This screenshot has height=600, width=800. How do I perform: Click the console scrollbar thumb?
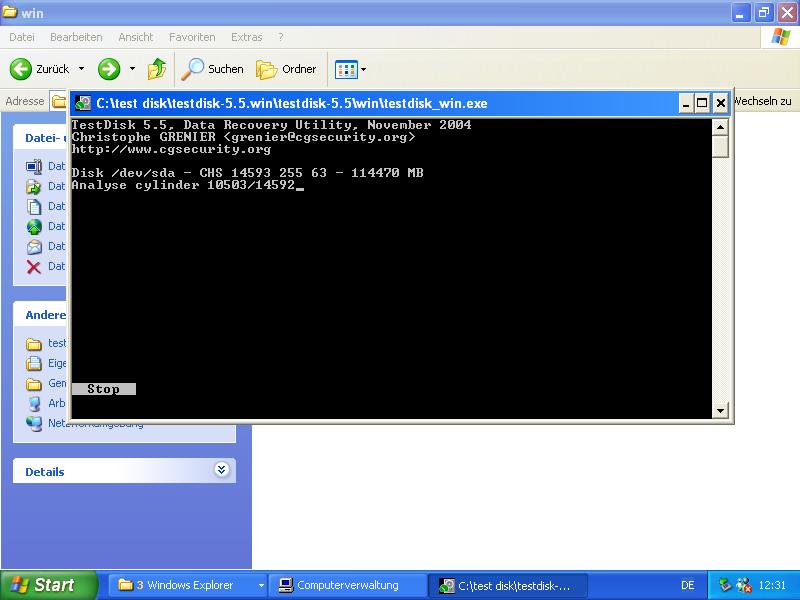tap(720, 146)
